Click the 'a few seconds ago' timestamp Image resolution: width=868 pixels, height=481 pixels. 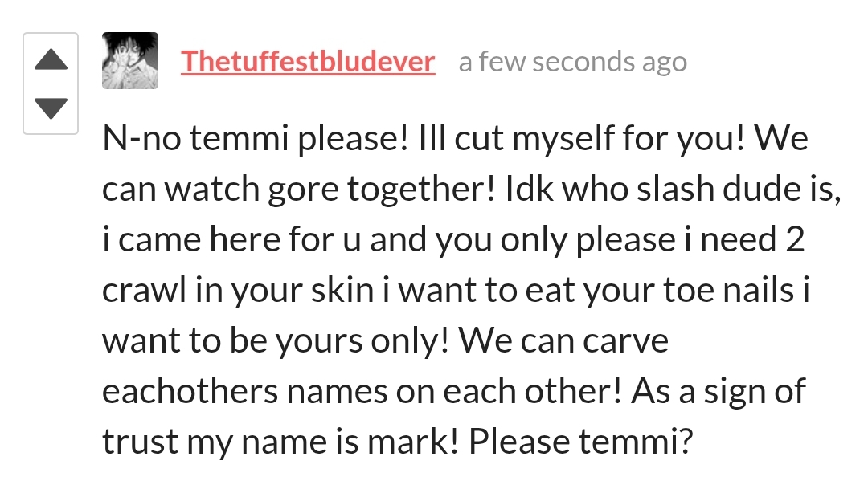(x=572, y=61)
